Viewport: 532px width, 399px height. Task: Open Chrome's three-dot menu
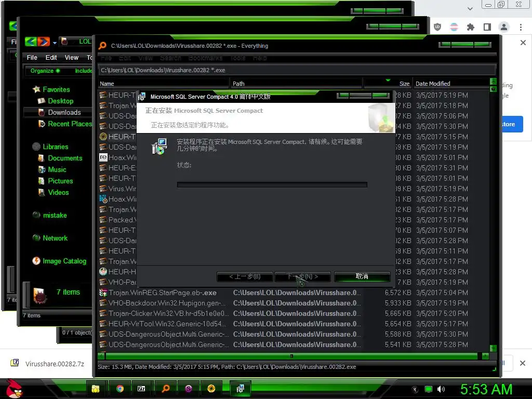click(x=521, y=27)
